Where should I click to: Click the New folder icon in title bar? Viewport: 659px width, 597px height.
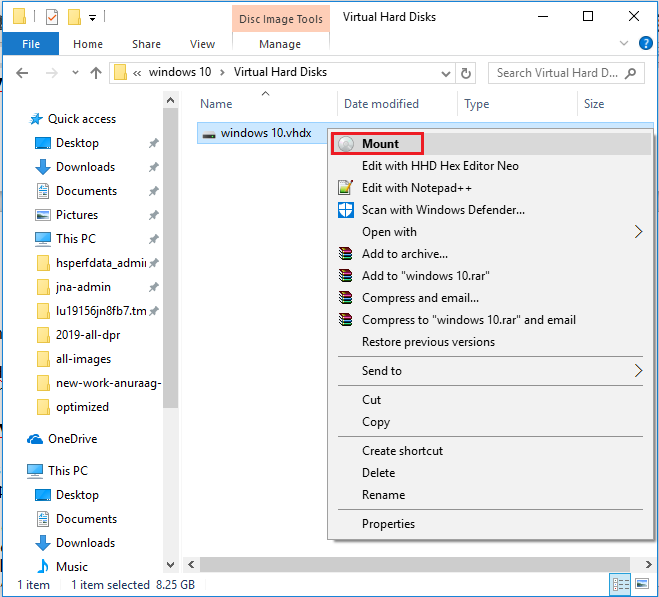tap(74, 17)
